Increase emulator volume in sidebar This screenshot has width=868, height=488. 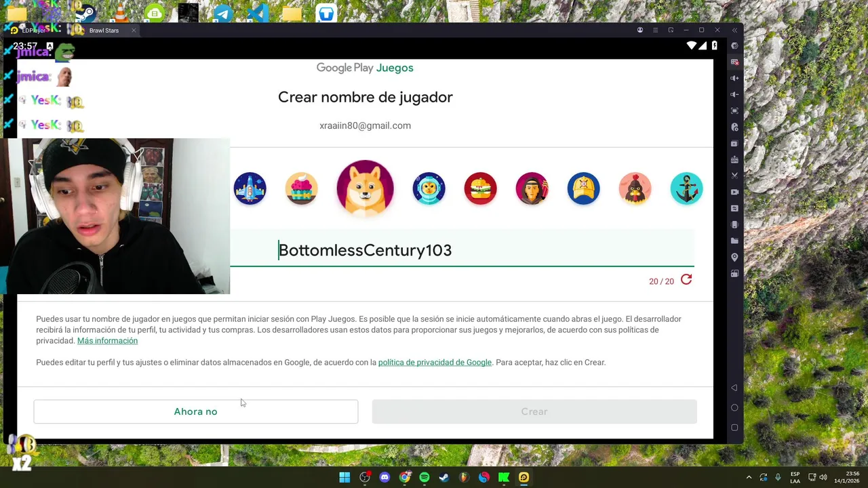pyautogui.click(x=734, y=79)
